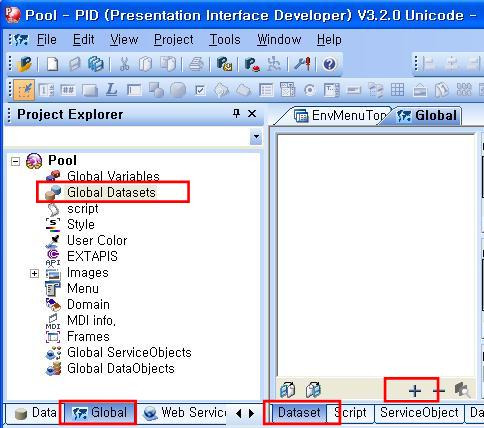Click the Save All stacked disks icon
The width and height of the screenshot is (484, 428).
pyautogui.click(x=96, y=64)
